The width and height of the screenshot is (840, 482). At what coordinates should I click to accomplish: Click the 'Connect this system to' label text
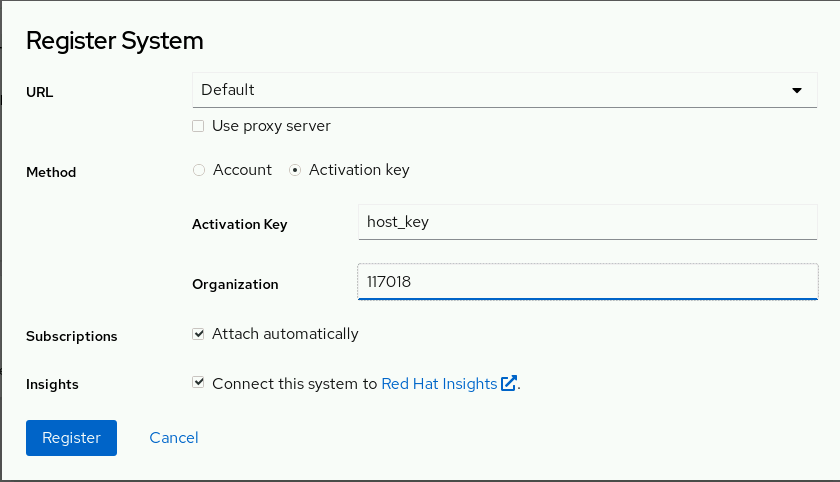pos(295,383)
